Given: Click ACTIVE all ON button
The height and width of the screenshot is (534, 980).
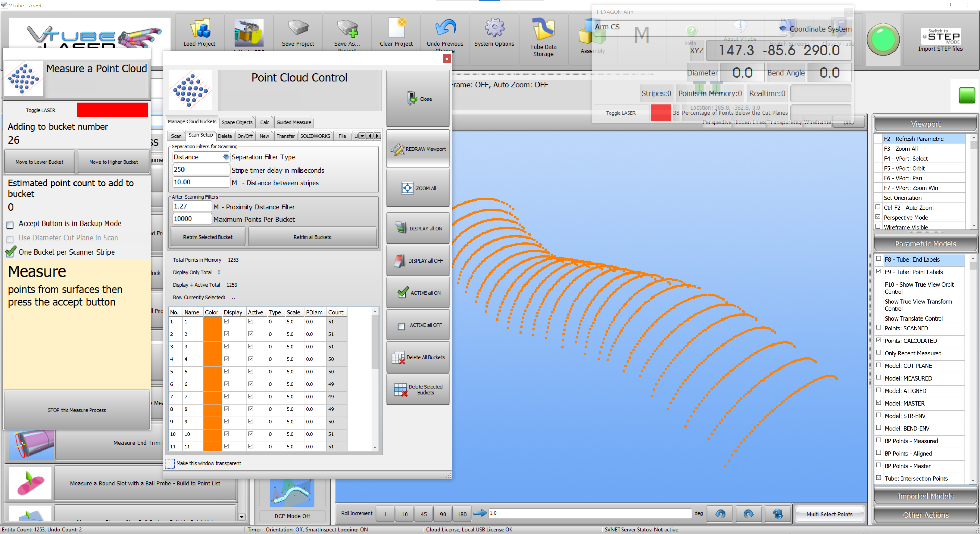Looking at the screenshot, I should coord(418,293).
